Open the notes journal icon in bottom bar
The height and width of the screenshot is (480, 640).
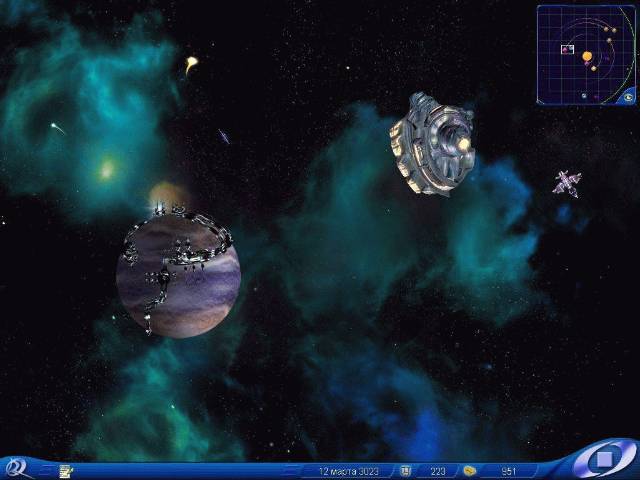pyautogui.click(x=65, y=471)
